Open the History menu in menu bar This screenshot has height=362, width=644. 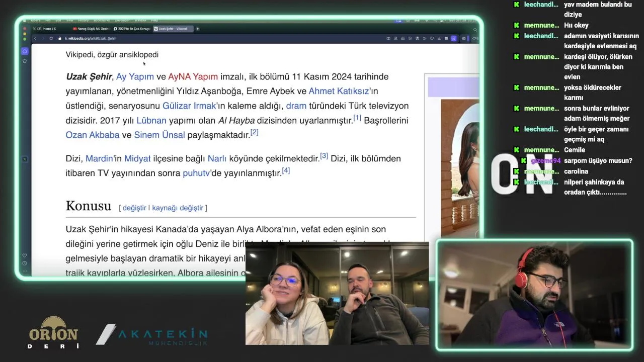tap(84, 20)
